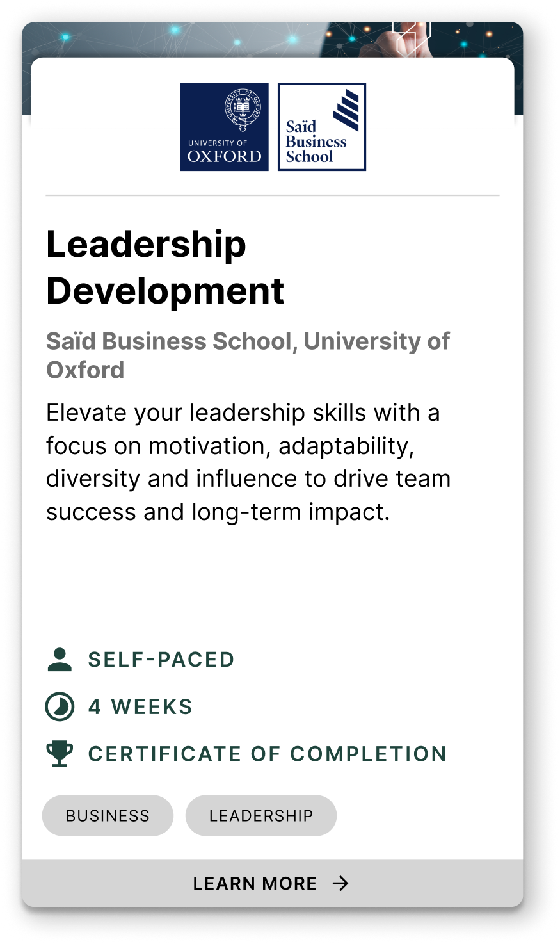Click the course description paragraph
Image resolution: width=560 pixels, height=944 pixels.
(248, 462)
